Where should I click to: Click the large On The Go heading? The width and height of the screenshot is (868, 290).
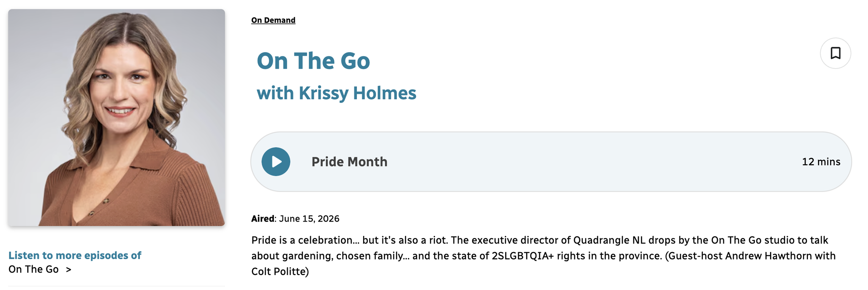pos(313,61)
